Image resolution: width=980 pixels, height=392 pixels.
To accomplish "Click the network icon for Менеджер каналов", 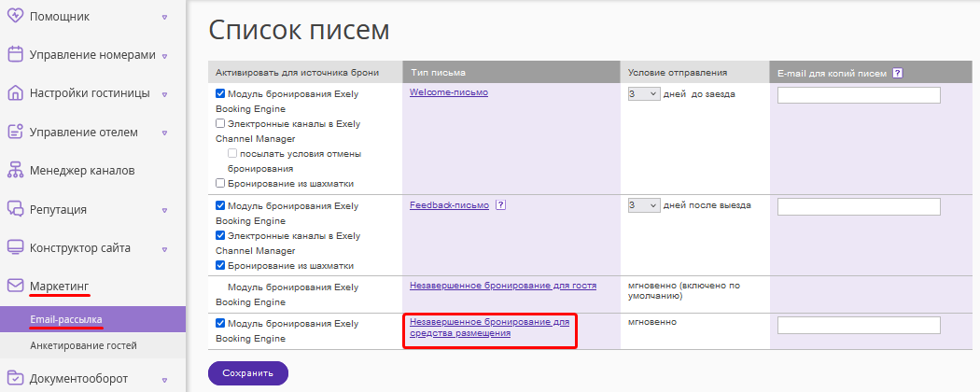I will pyautogui.click(x=15, y=170).
